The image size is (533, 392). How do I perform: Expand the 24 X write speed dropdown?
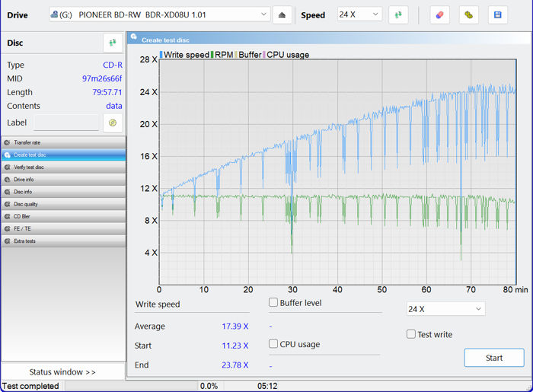[445, 309]
